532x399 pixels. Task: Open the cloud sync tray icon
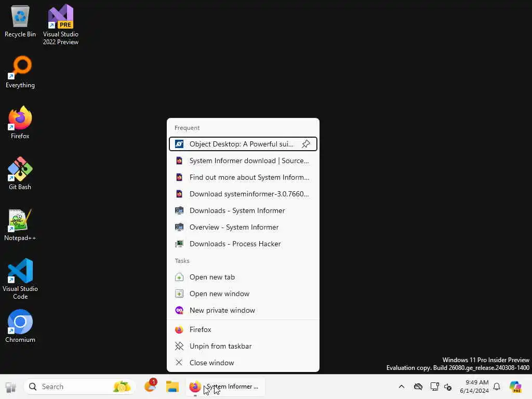418,387
